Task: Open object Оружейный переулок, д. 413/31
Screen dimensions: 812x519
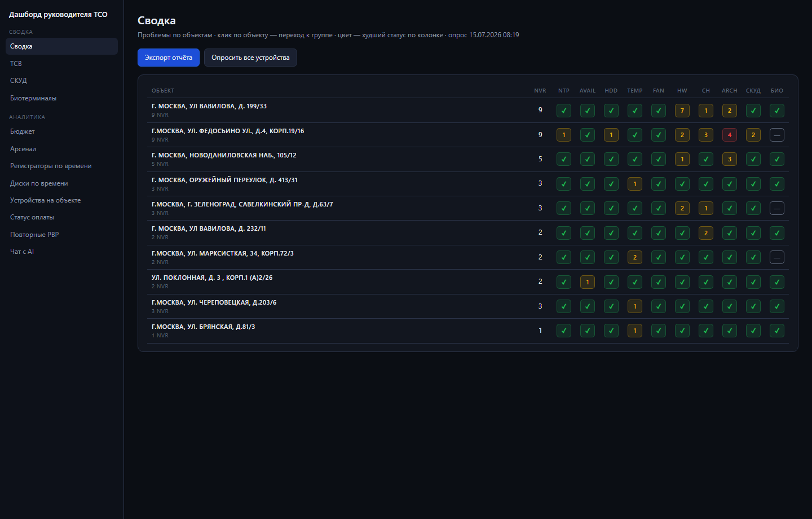Action: point(224,180)
